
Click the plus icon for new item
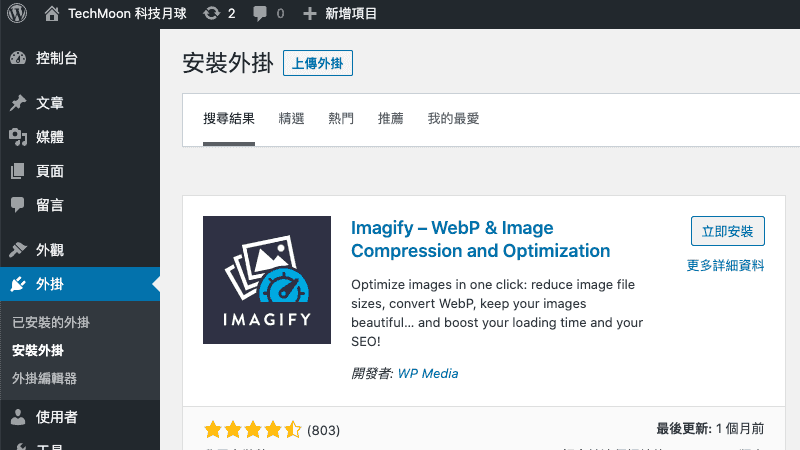click(310, 13)
